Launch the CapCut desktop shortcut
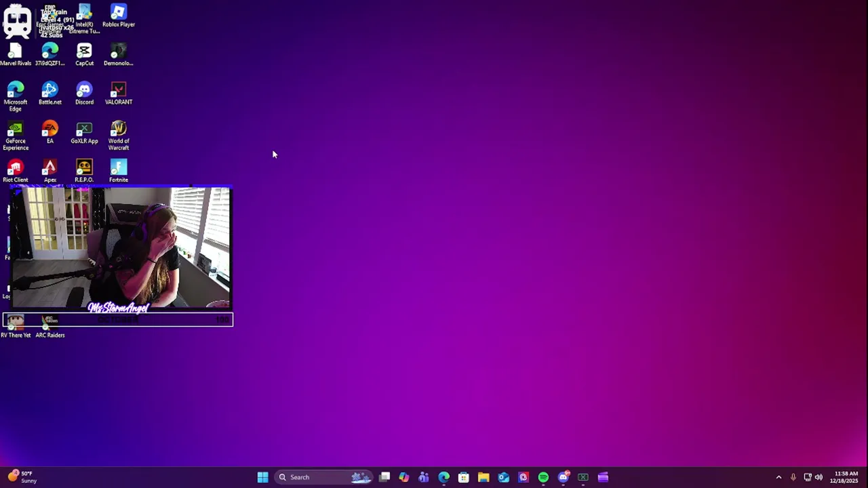The image size is (868, 488). click(84, 55)
